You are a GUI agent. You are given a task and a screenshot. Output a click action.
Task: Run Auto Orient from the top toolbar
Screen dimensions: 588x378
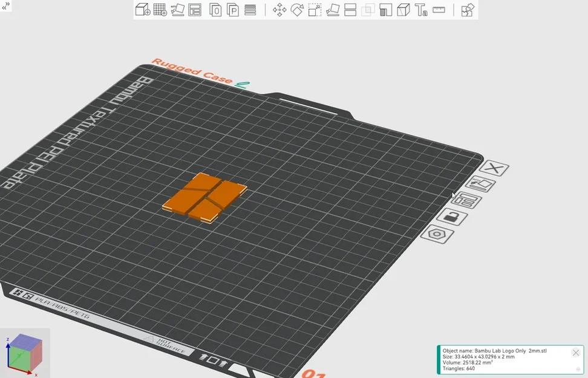pyautogui.click(x=178, y=10)
